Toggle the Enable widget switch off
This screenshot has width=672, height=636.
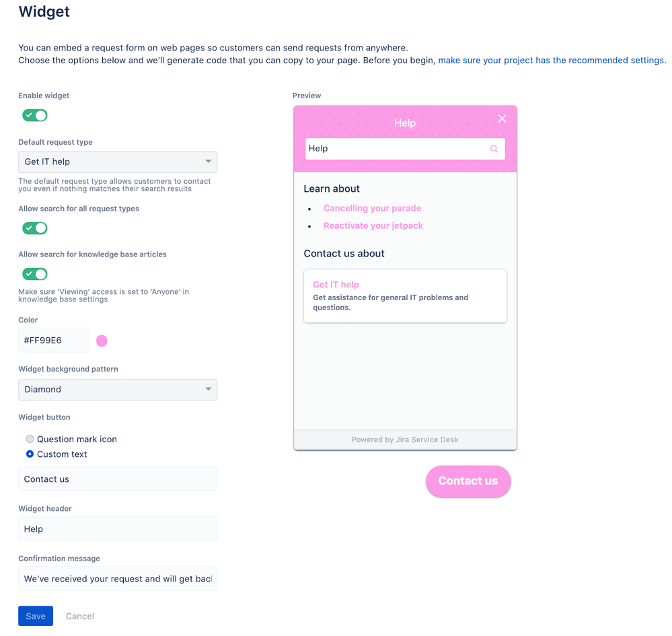coord(35,115)
